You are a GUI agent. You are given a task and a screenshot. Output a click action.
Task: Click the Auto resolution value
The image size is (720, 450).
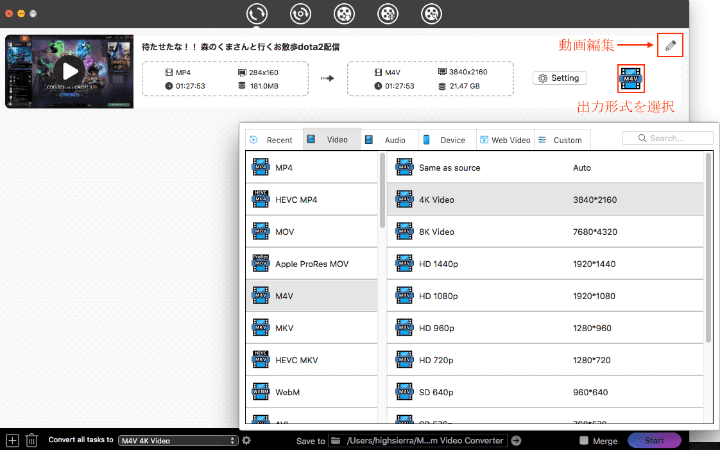pos(582,168)
